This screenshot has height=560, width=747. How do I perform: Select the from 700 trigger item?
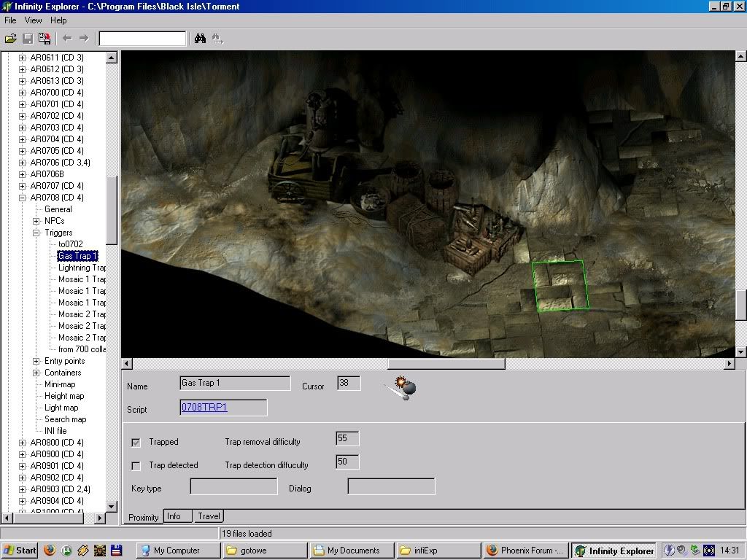(x=82, y=349)
